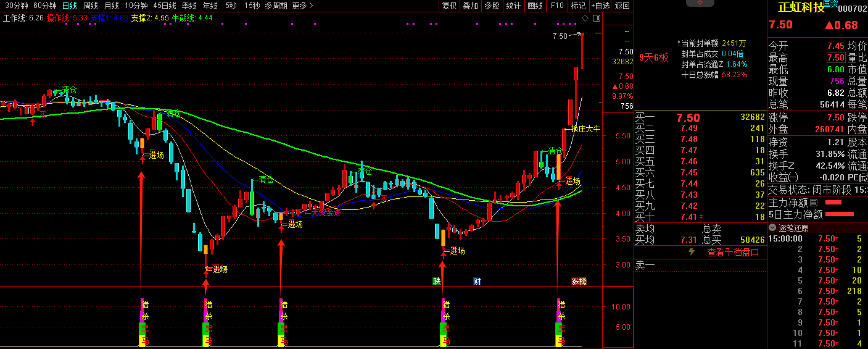Select the 年线 yearly period tab
This screenshot has width=868, height=349.
[210, 6]
